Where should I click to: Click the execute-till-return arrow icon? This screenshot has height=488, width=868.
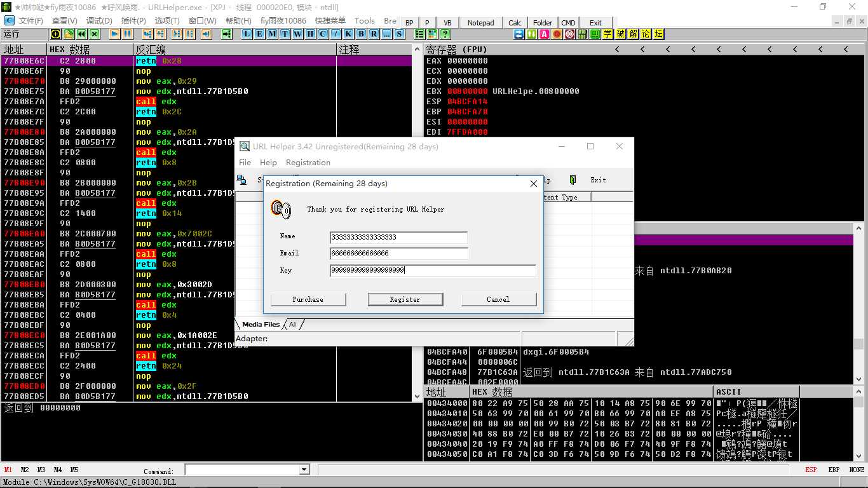(207, 34)
